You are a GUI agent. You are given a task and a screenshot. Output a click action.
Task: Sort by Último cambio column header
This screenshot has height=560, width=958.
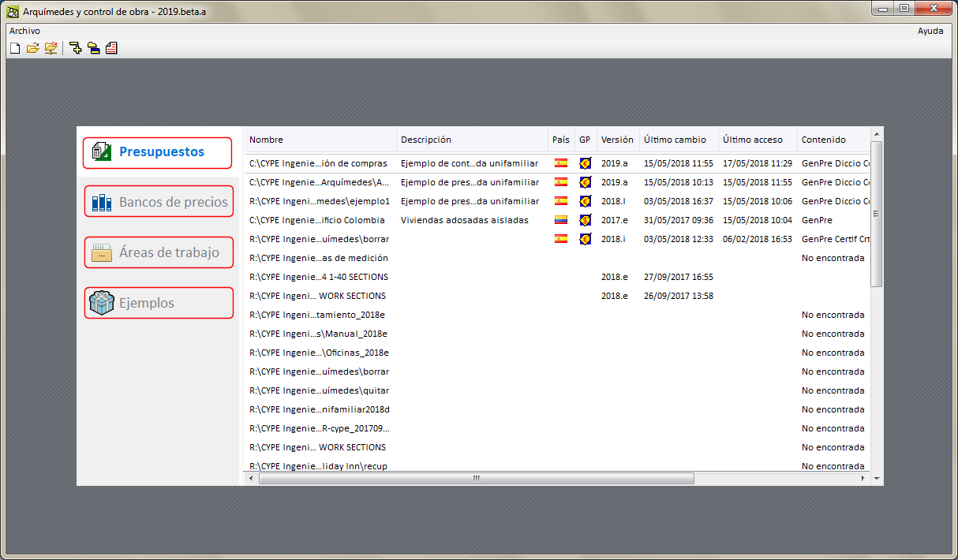coord(679,140)
